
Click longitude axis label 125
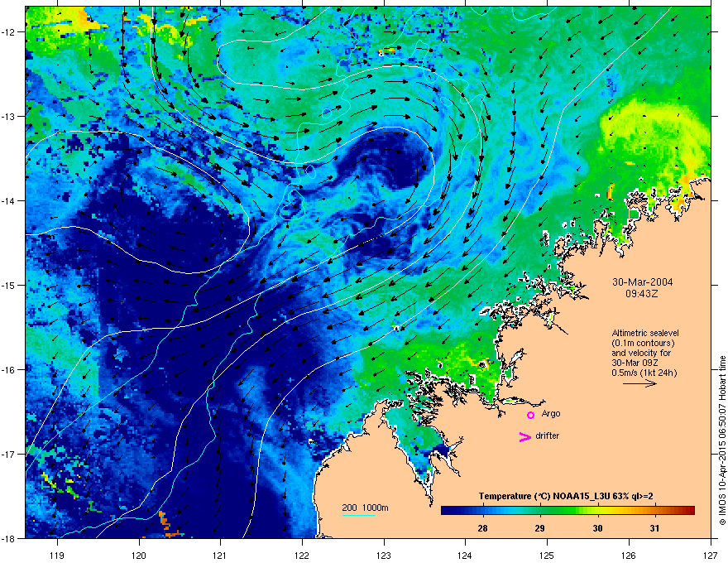coord(547,555)
